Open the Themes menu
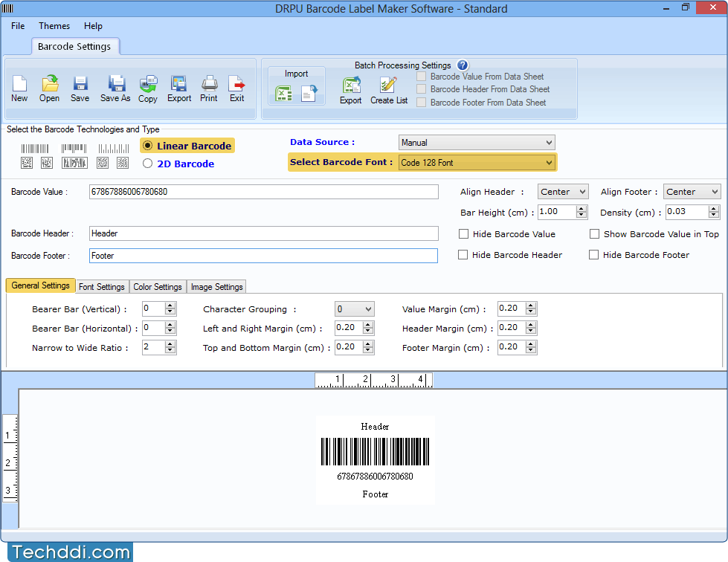The height and width of the screenshot is (562, 728). click(x=54, y=26)
